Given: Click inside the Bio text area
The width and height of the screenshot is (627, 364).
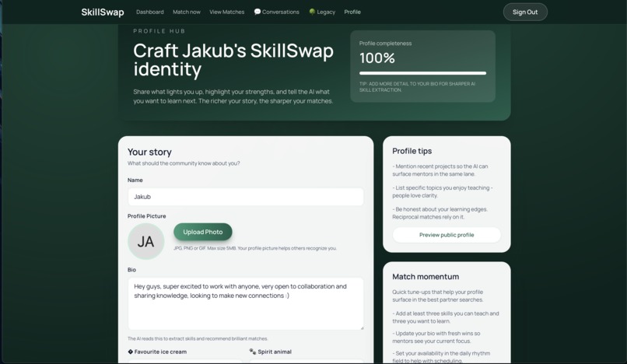Looking at the screenshot, I should (246, 303).
